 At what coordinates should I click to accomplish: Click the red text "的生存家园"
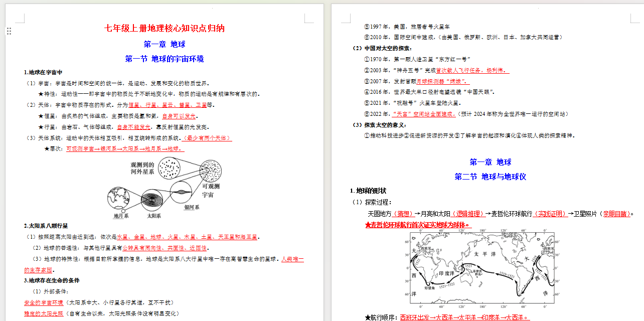tap(38, 270)
